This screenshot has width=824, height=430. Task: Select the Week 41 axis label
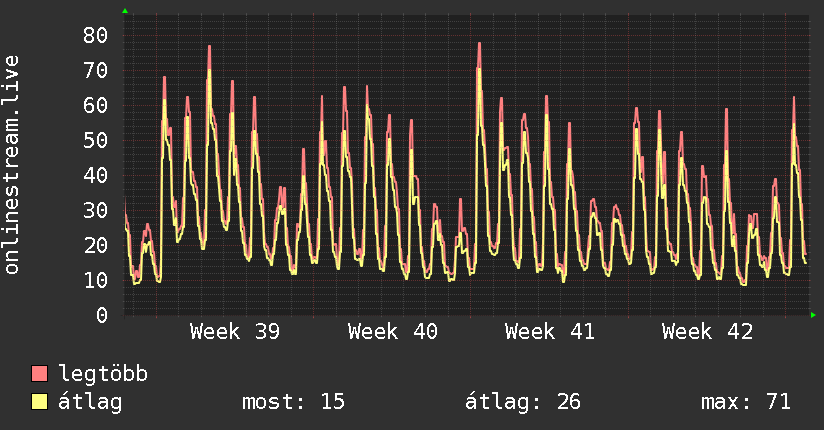tap(550, 332)
